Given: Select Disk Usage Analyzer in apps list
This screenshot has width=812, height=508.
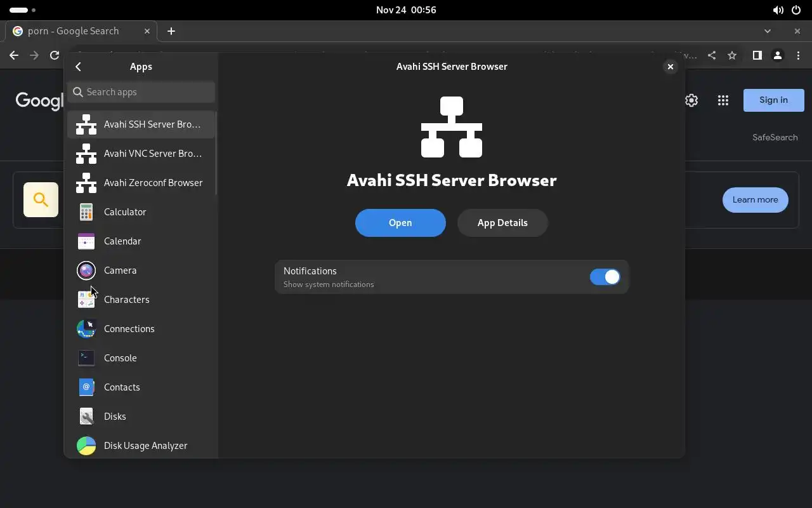Looking at the screenshot, I should (x=141, y=446).
